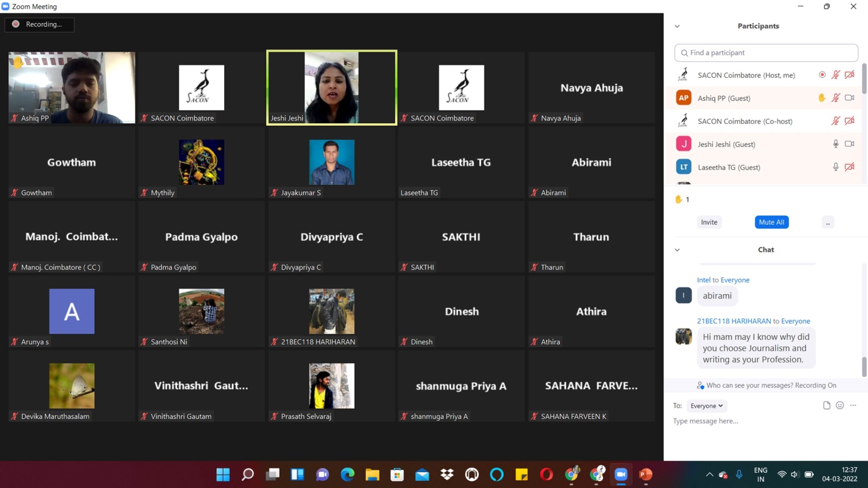Screen dimensions: 868x488
Task: Open the chat file attachment icon
Action: click(826, 405)
